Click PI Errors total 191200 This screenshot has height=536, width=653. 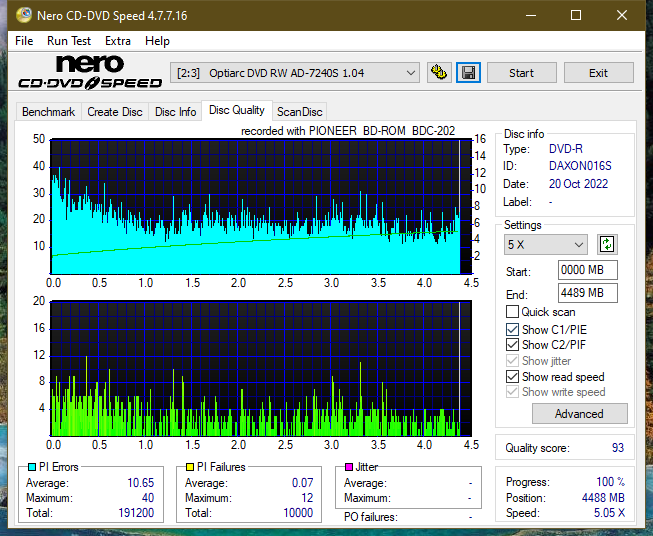click(x=136, y=513)
